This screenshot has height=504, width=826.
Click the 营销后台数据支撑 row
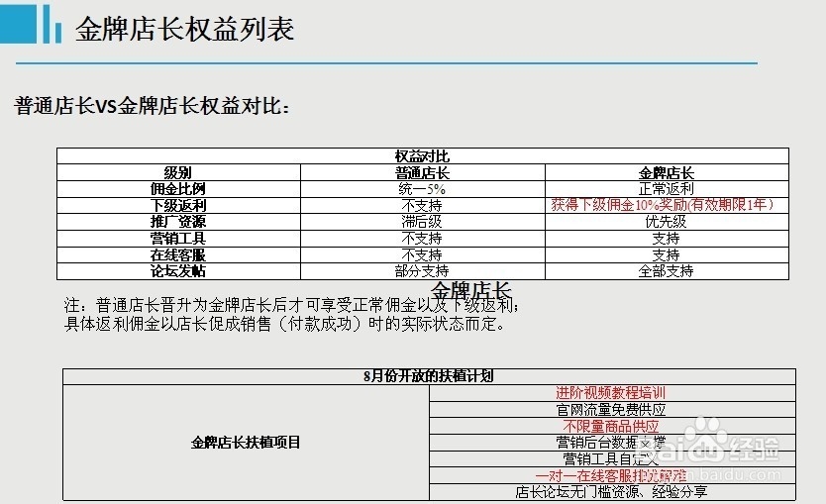pyautogui.click(x=612, y=443)
